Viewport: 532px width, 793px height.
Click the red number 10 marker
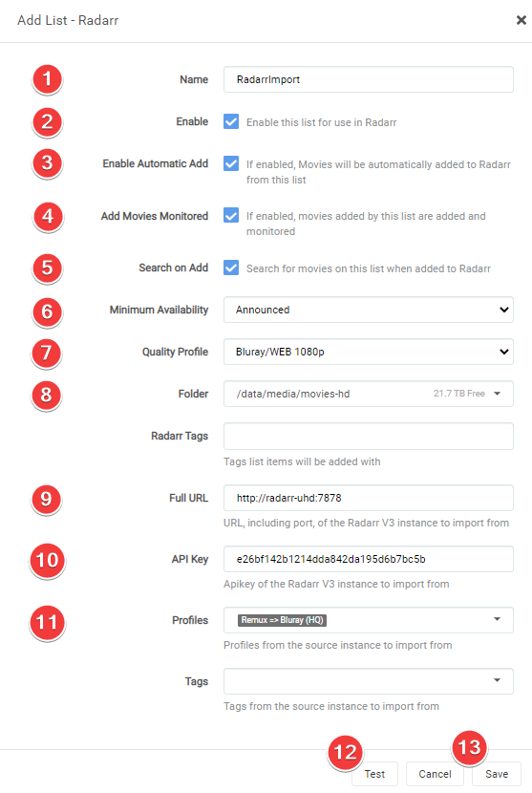pyautogui.click(x=47, y=561)
